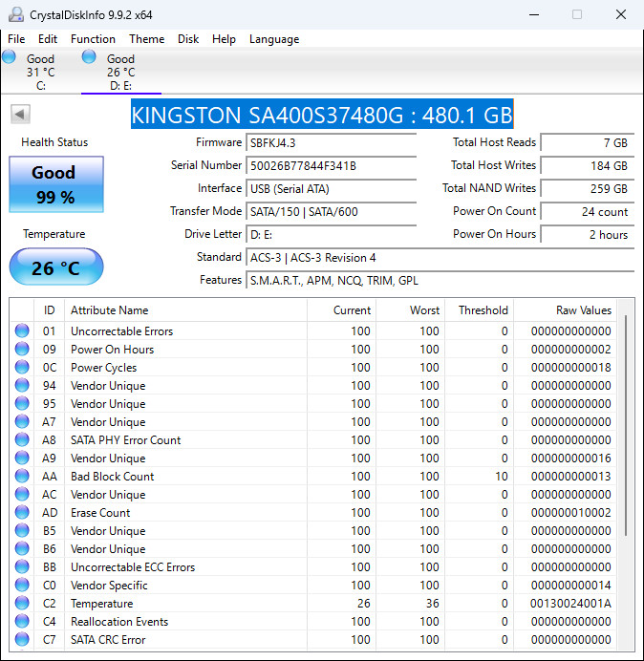Click the Worst column header
644x661 pixels.
click(410, 310)
